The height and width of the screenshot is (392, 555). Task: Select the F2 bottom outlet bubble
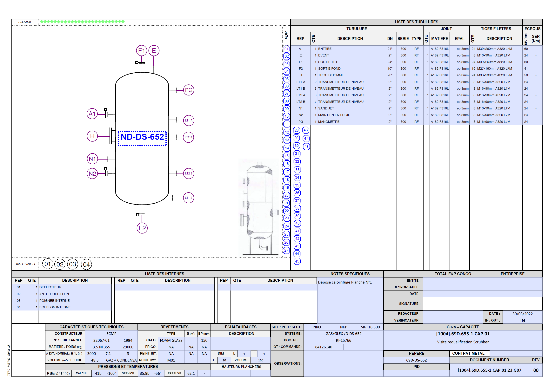pos(142,228)
